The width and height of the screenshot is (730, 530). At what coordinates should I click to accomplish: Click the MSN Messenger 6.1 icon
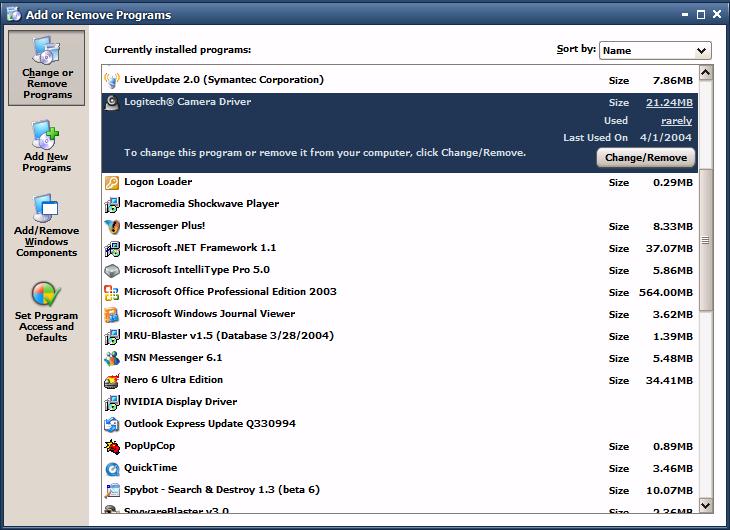click(112, 358)
